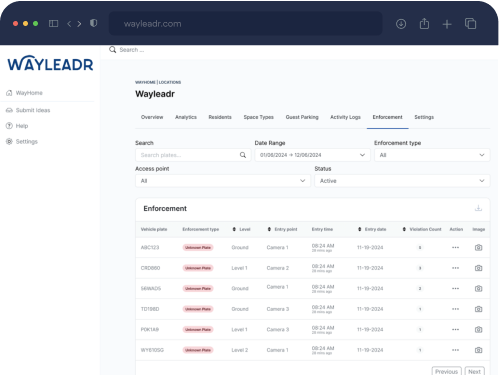499x375 pixels.
Task: Switch to the Overview tab
Action: click(x=152, y=117)
